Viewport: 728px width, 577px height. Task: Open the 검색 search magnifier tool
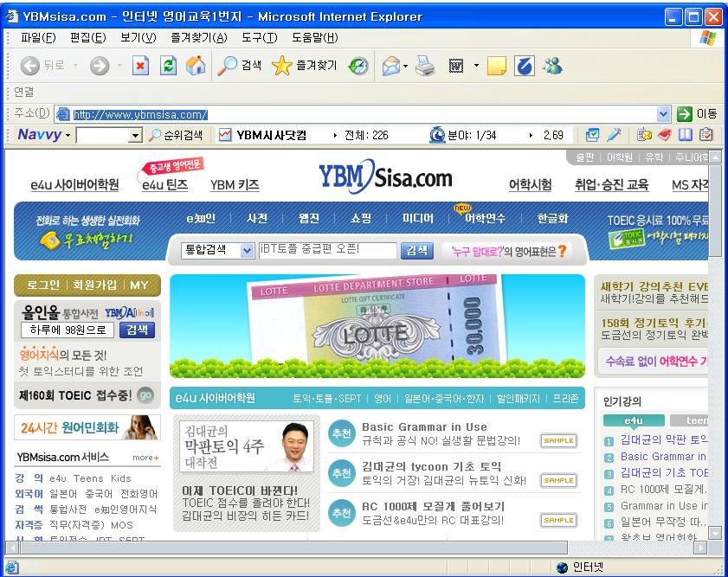(240, 66)
